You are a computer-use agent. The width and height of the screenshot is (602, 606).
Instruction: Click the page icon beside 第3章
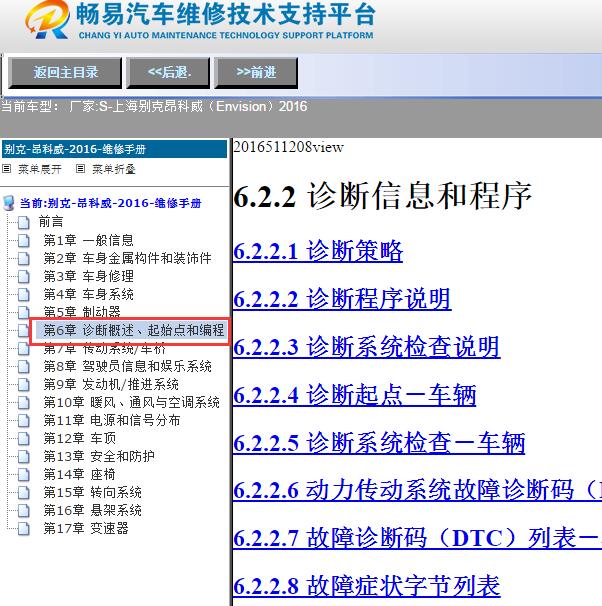24,277
